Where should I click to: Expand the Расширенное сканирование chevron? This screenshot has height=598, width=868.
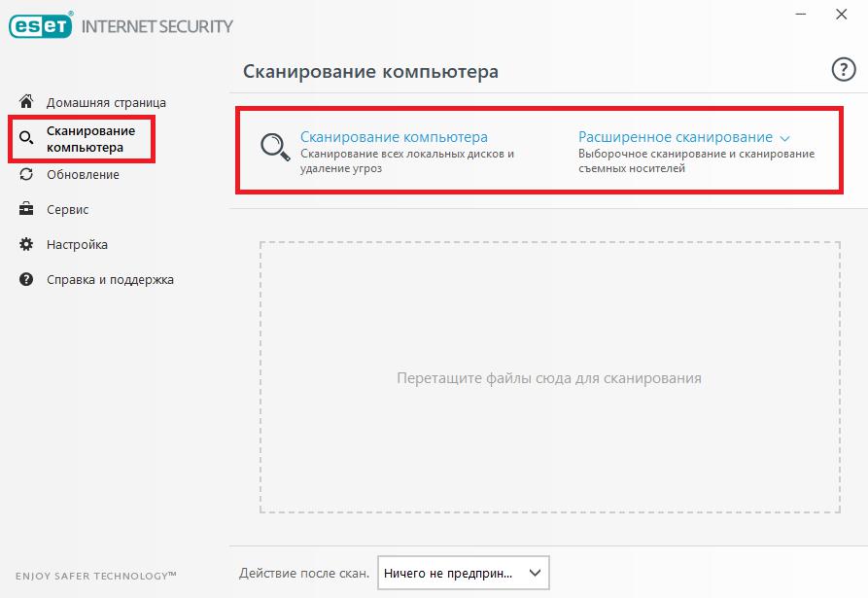pyautogui.click(x=785, y=138)
